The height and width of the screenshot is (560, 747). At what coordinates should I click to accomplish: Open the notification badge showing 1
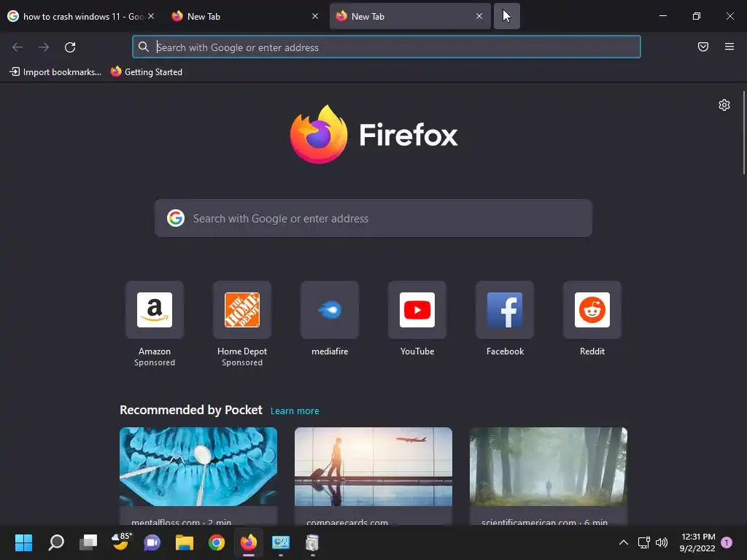click(727, 542)
